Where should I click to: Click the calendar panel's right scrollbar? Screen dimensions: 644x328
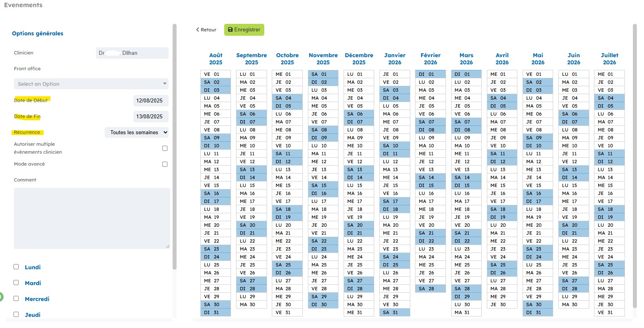634,159
